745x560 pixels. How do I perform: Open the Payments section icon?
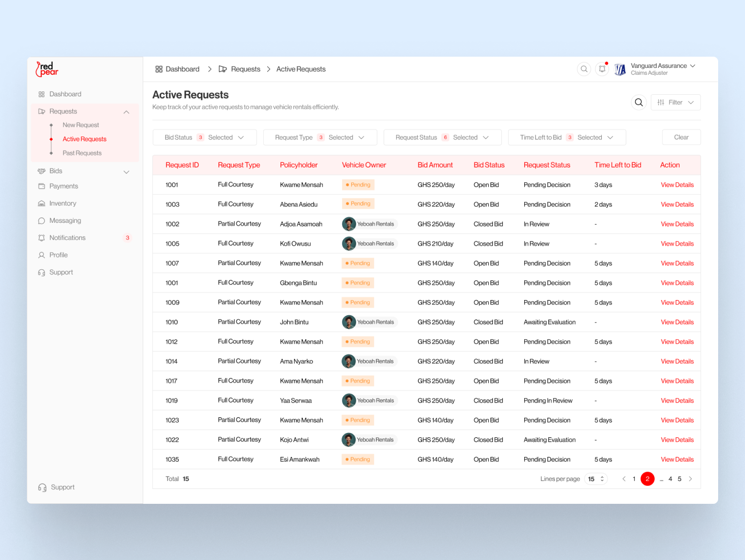pyautogui.click(x=42, y=186)
